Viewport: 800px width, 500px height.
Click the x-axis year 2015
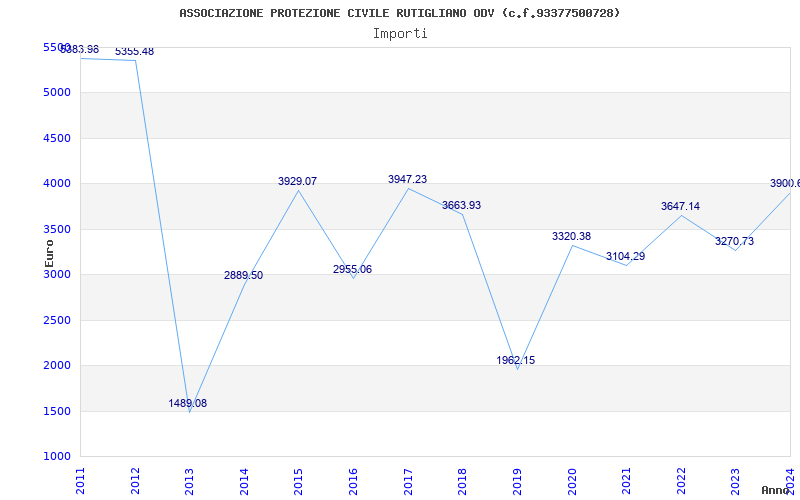tap(298, 481)
